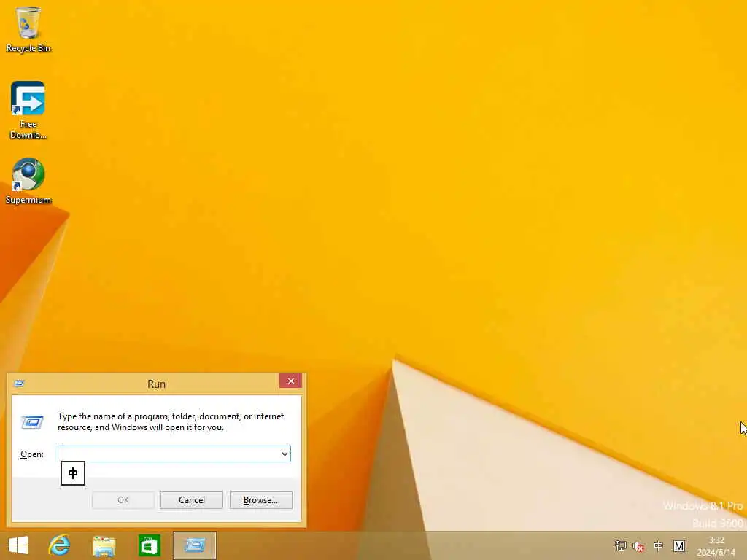Open File Explorer from taskbar
This screenshot has height=560, width=747.
104,545
